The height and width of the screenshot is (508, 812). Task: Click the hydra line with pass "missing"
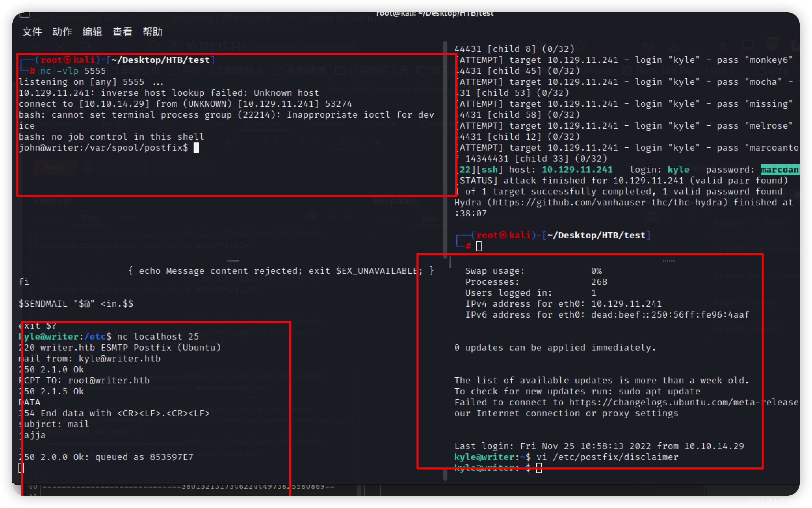[x=624, y=104]
